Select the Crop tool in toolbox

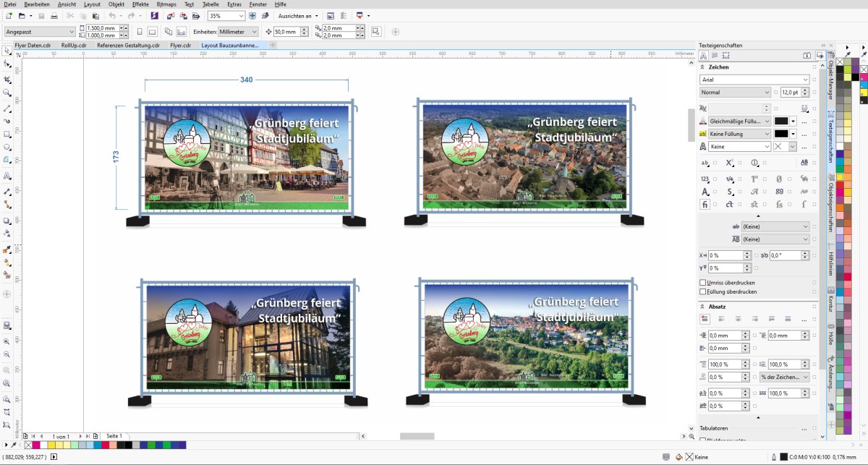coord(7,79)
